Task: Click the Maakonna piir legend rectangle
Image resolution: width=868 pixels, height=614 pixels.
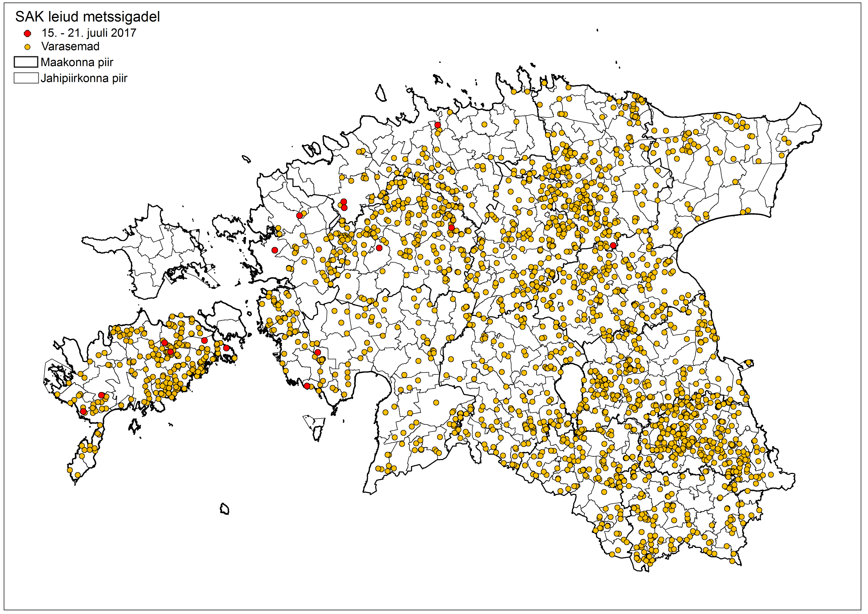Action: tap(26, 62)
